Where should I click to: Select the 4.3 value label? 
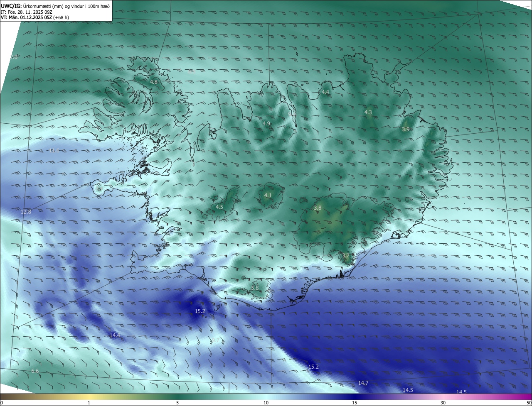click(x=368, y=113)
